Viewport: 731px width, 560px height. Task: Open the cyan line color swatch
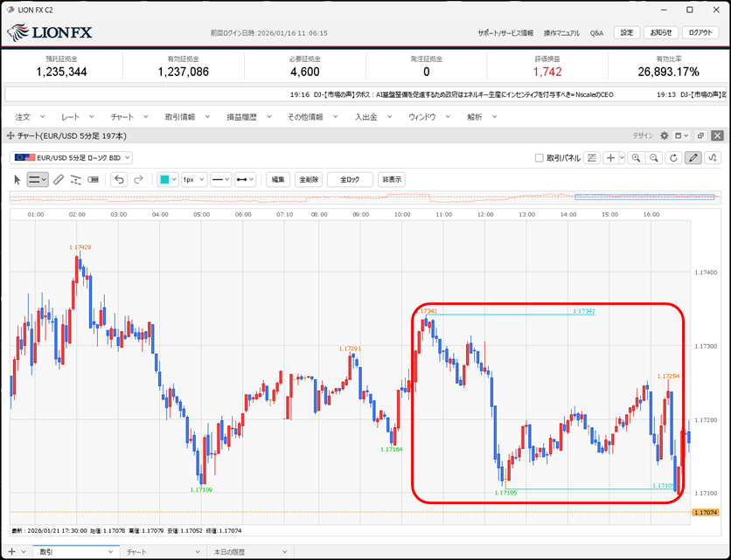coord(168,179)
